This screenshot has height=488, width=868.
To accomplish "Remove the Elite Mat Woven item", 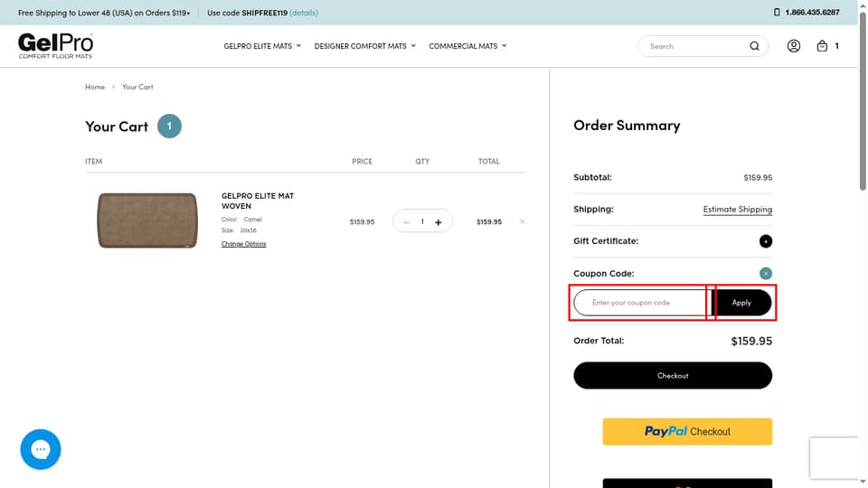I will coord(522,221).
